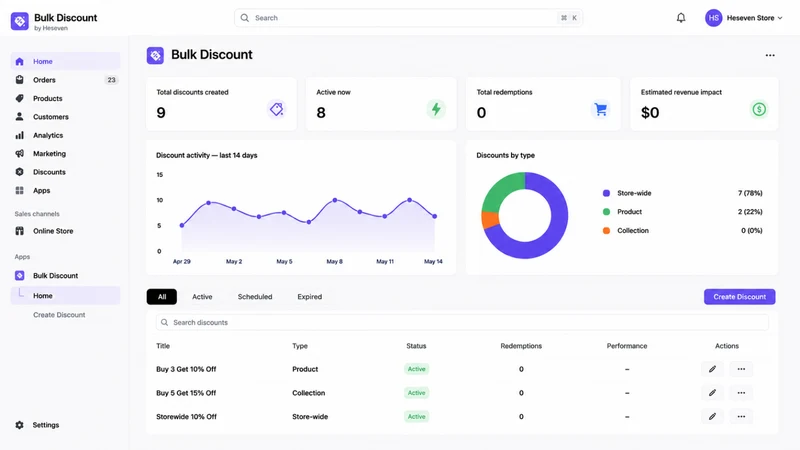Viewport: 800px width, 450px height.
Task: Click the Title column header
Action: (163, 346)
